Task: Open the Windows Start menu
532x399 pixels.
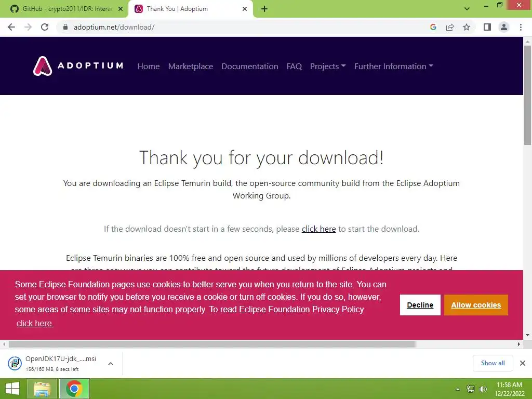Action: click(x=12, y=389)
